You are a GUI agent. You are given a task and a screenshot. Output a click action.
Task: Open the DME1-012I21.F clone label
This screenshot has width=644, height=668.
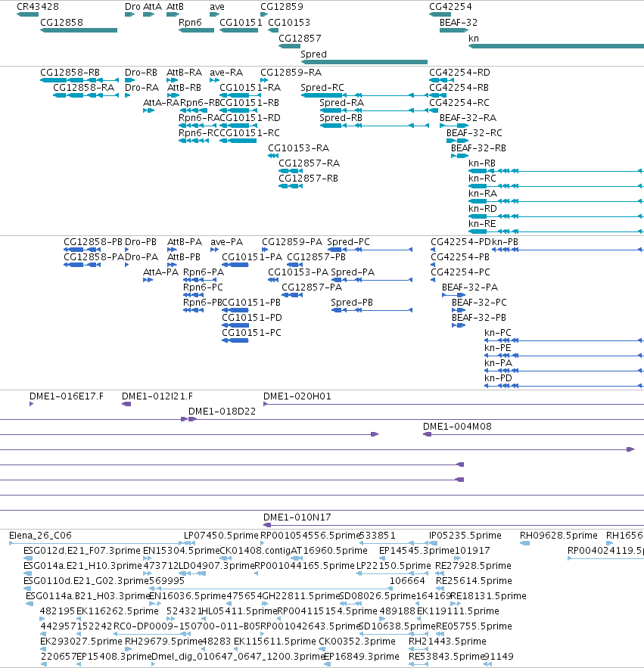tap(157, 396)
